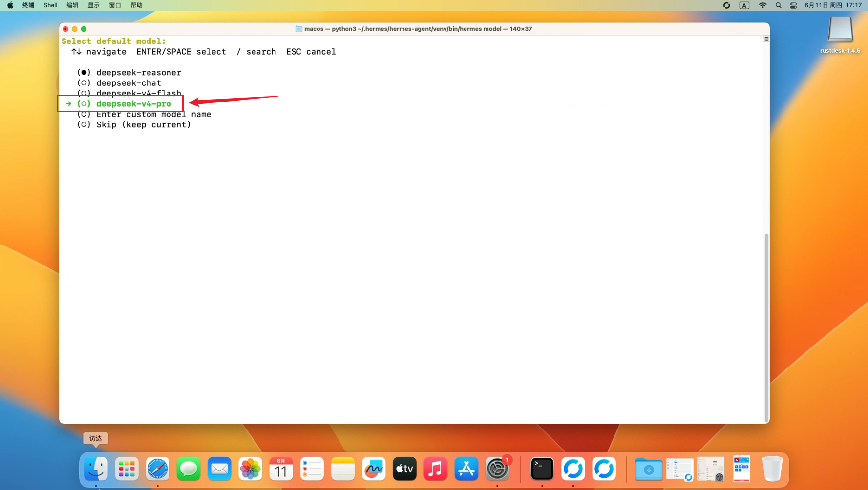Choose Skip (keep current) option
Viewport: 868px width, 490px height.
tap(134, 125)
